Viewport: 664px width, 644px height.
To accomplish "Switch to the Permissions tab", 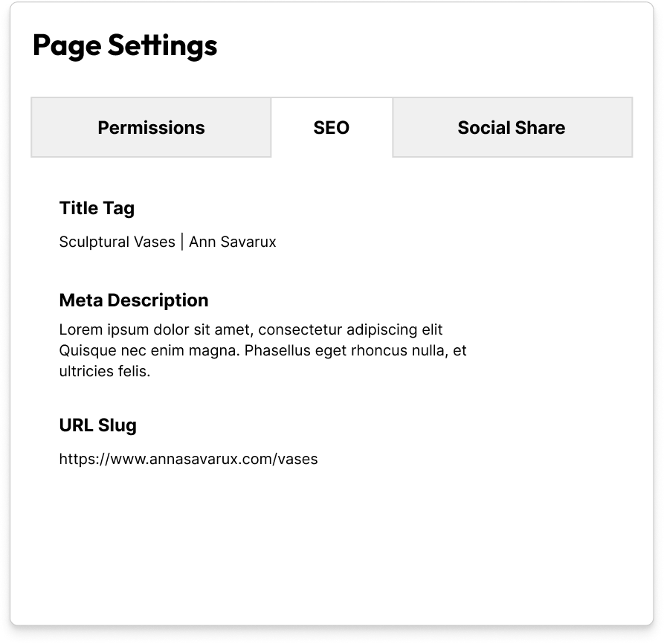I will tap(151, 128).
